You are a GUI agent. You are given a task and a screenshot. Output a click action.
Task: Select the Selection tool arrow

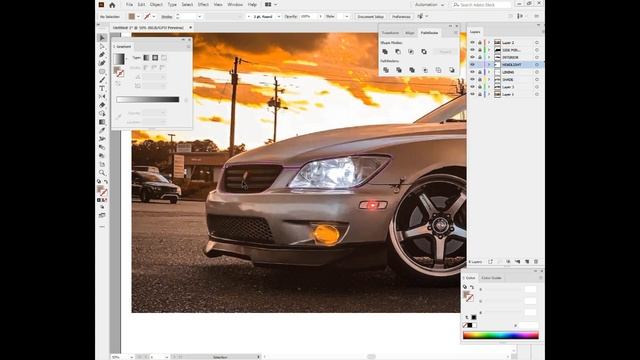[102, 38]
